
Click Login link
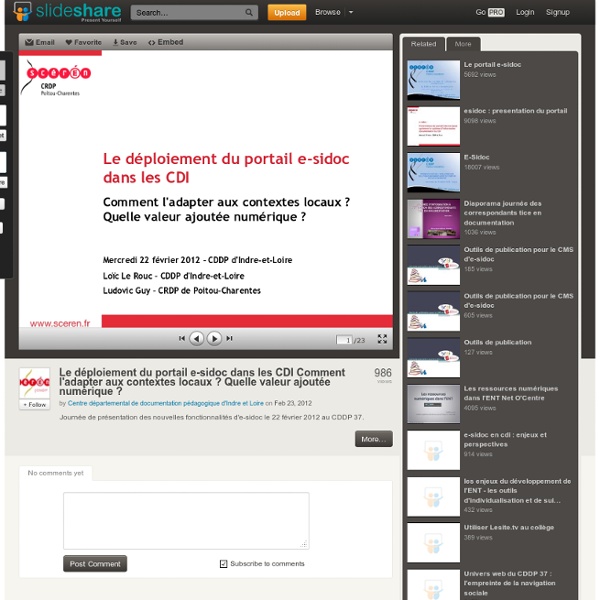tap(525, 12)
